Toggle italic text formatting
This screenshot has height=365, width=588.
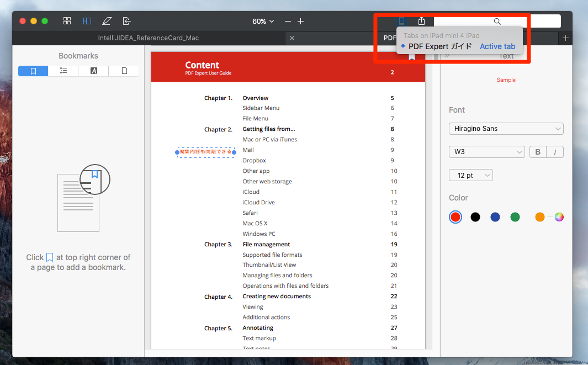[x=555, y=152]
